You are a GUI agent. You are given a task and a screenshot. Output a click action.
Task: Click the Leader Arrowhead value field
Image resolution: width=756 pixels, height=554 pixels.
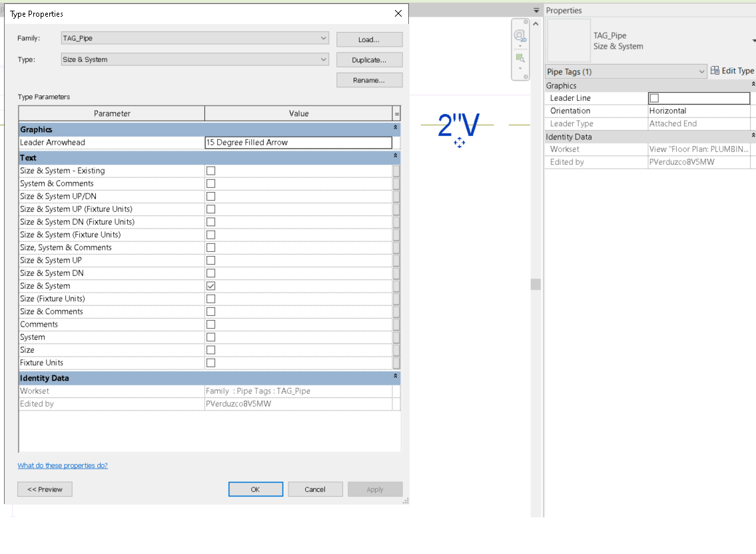[298, 143]
